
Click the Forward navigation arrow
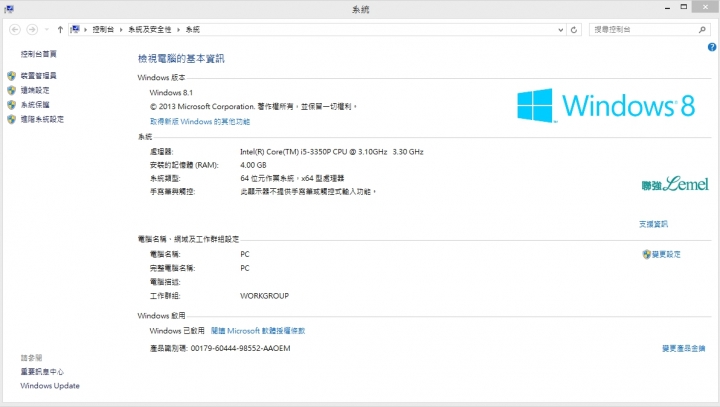click(32, 29)
